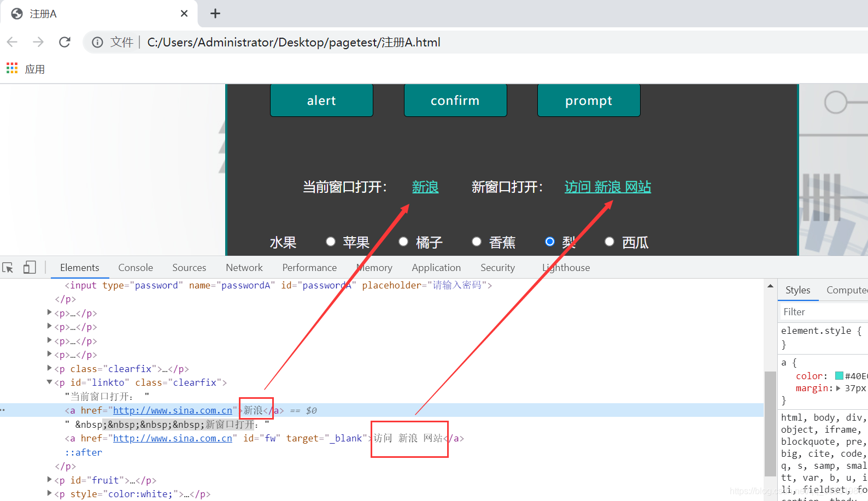Click the Styles Filter input field
868x501 pixels.
pyautogui.click(x=824, y=312)
